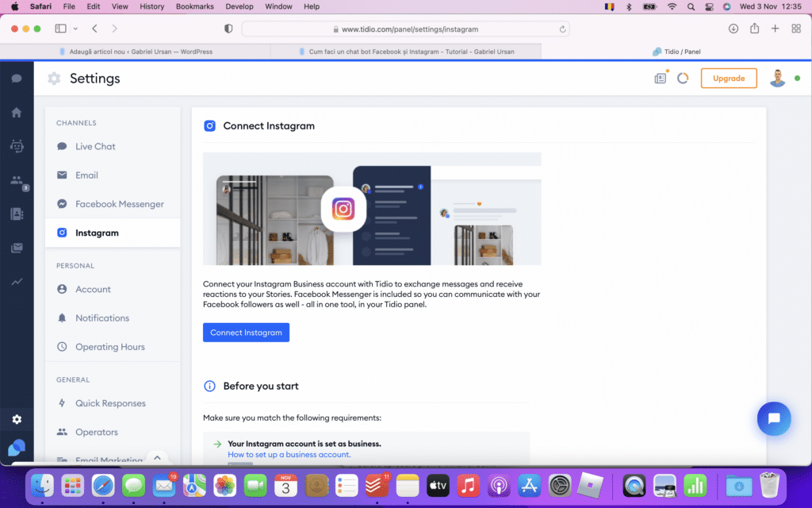The width and height of the screenshot is (812, 508).
Task: Toggle the Safari sidebar icon
Action: pyautogui.click(x=60, y=29)
